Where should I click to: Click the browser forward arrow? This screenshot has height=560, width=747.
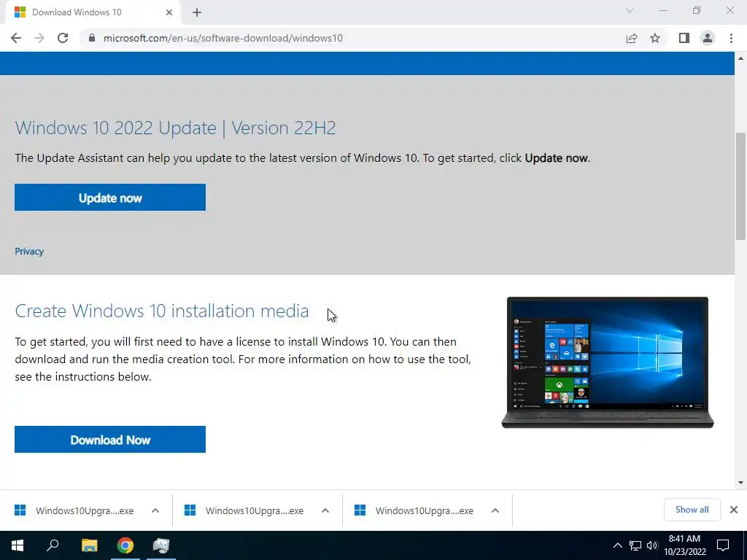click(x=39, y=38)
